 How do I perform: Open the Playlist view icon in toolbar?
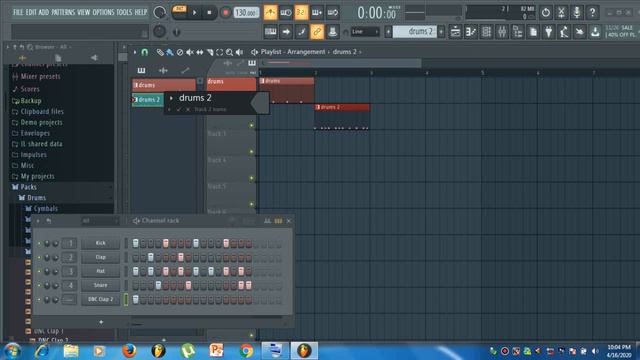pos(455,31)
